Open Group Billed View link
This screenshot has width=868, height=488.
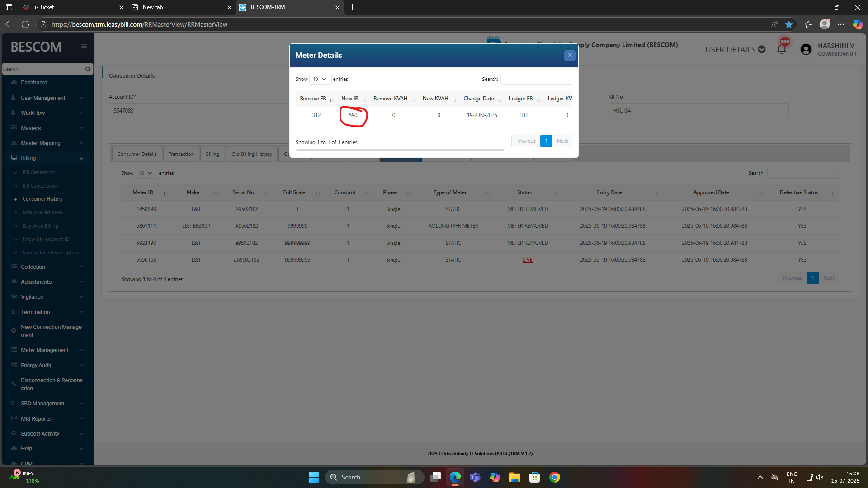tap(42, 212)
